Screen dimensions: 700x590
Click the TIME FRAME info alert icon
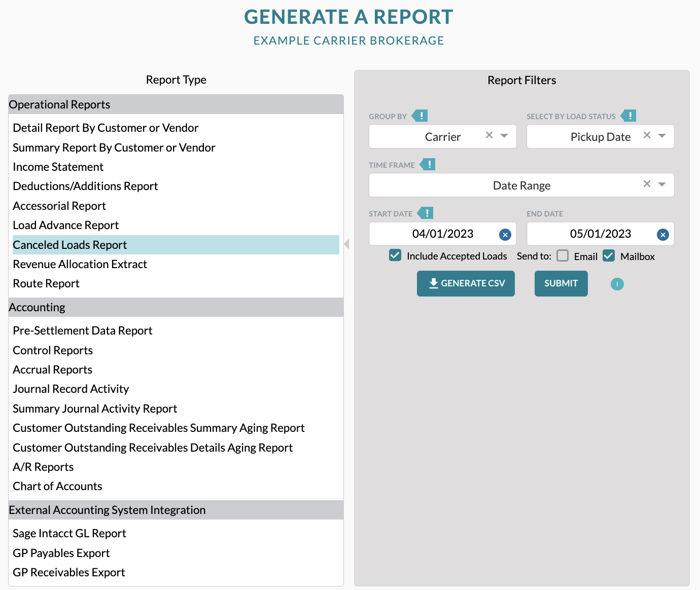(429, 164)
